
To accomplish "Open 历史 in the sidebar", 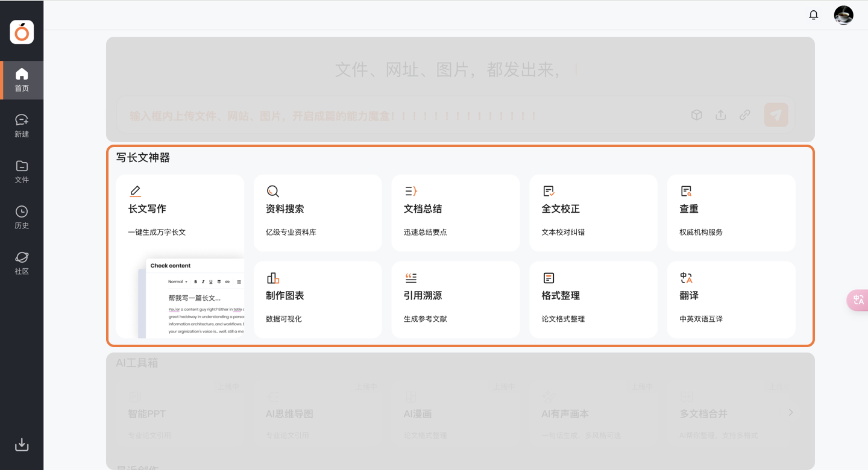I will pyautogui.click(x=22, y=218).
